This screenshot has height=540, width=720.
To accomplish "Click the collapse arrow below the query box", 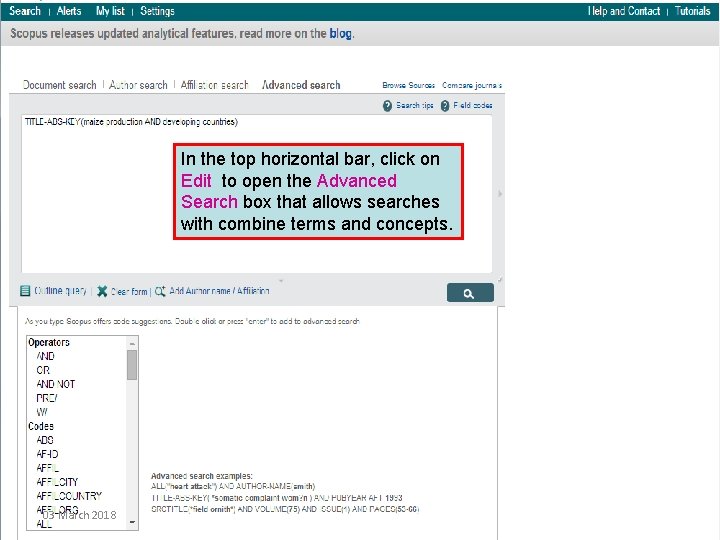I will pyautogui.click(x=281, y=281).
